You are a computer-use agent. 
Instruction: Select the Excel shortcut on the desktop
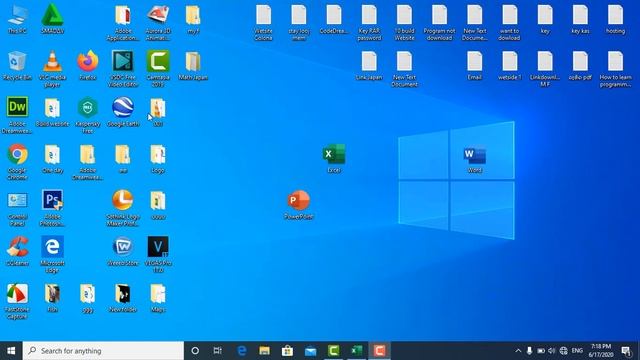click(x=334, y=158)
